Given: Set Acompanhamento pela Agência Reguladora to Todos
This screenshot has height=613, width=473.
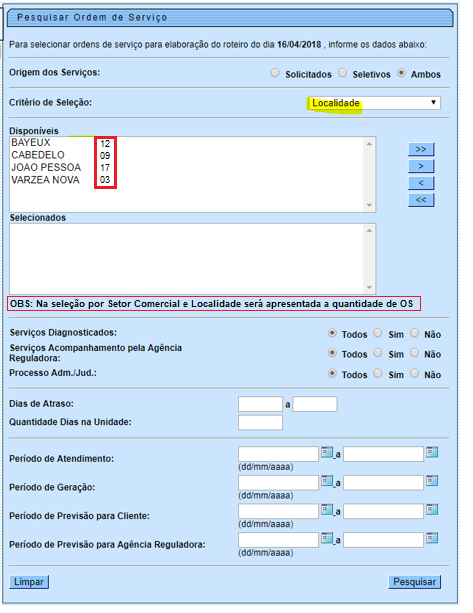Looking at the screenshot, I should (332, 353).
